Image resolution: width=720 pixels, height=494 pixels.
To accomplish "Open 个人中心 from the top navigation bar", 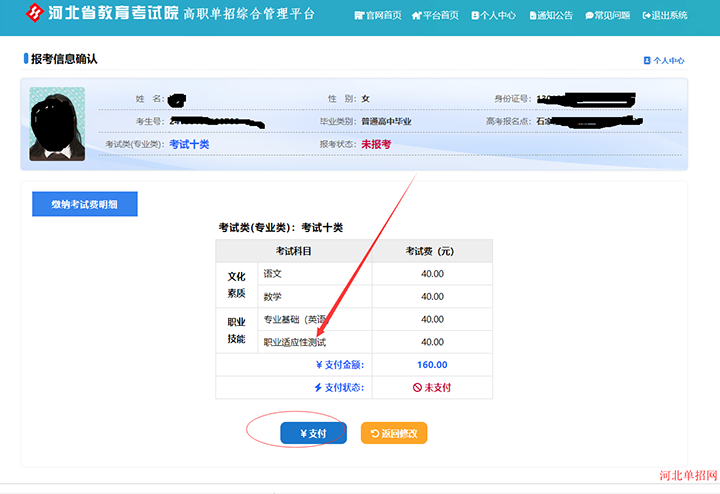I will coord(497,16).
